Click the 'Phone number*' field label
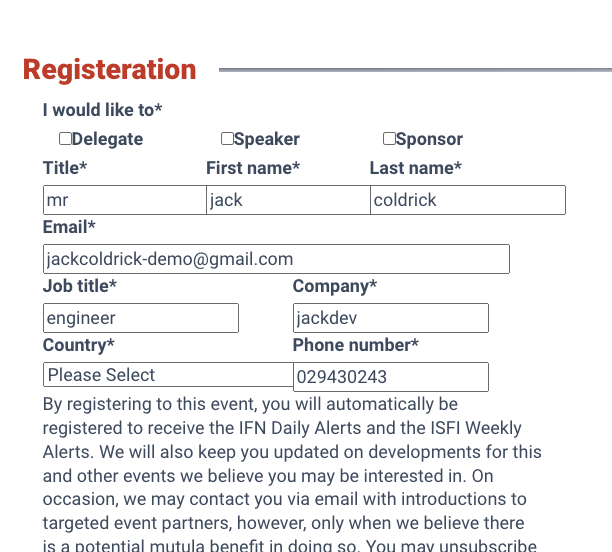Viewport: 612px width, 552px height. tap(355, 345)
